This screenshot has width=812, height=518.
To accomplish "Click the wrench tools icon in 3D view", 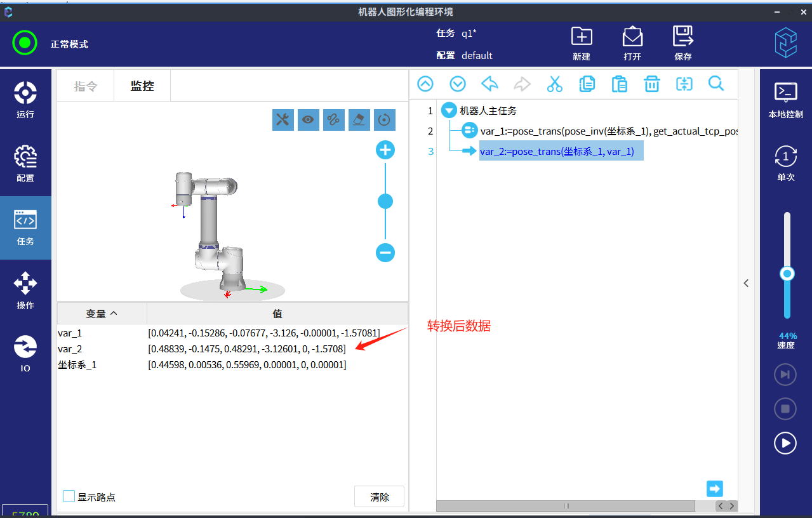I will [x=283, y=119].
